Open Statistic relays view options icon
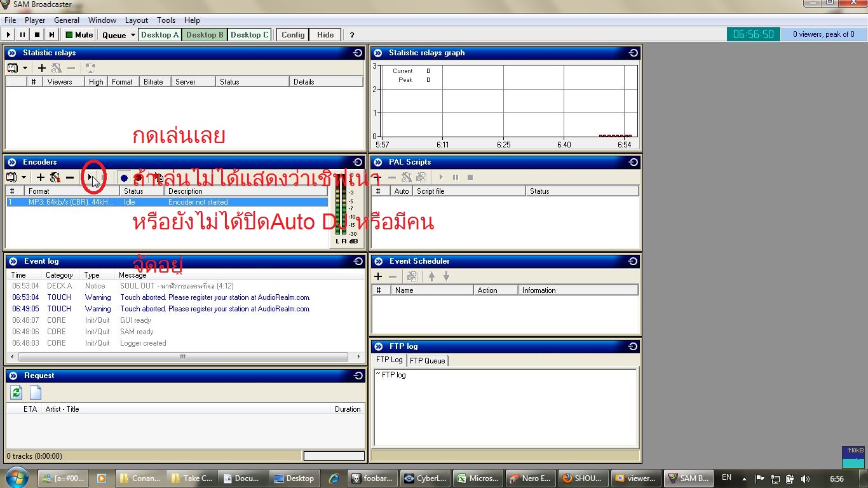The width and height of the screenshot is (868, 488). click(x=13, y=68)
